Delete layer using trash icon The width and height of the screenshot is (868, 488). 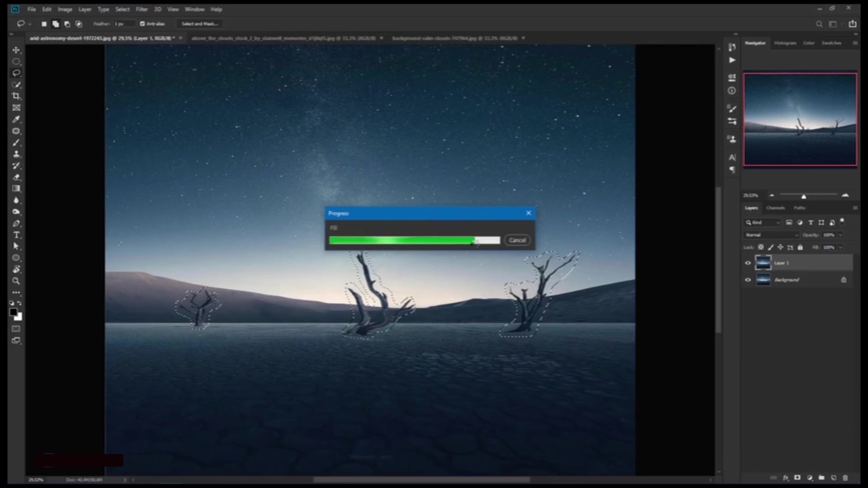845,478
